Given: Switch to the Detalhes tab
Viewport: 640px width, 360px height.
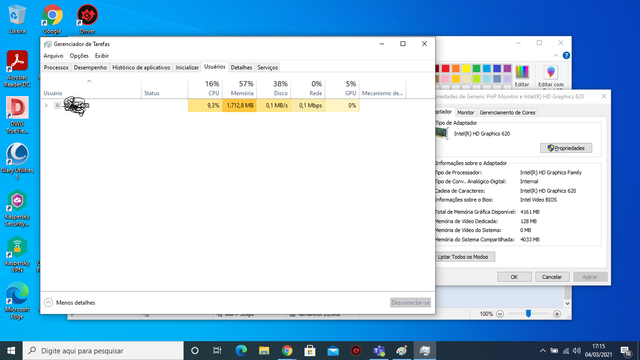Looking at the screenshot, I should click(x=241, y=67).
